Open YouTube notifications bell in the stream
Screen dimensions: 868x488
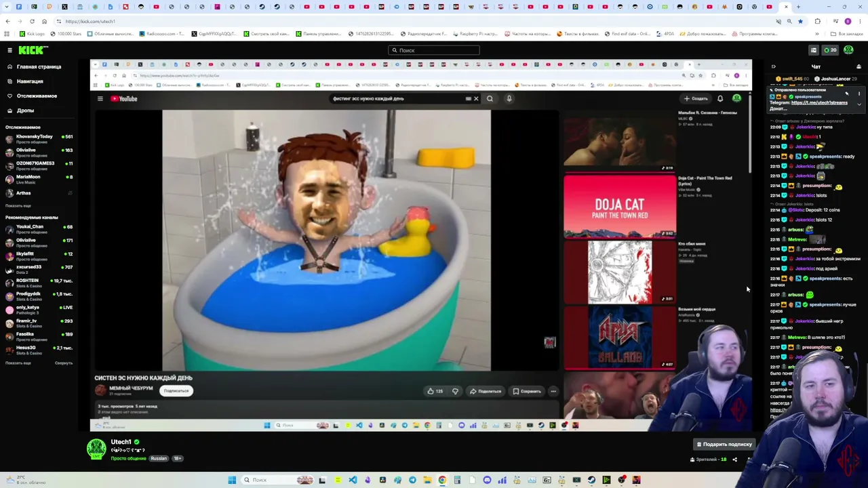click(720, 99)
